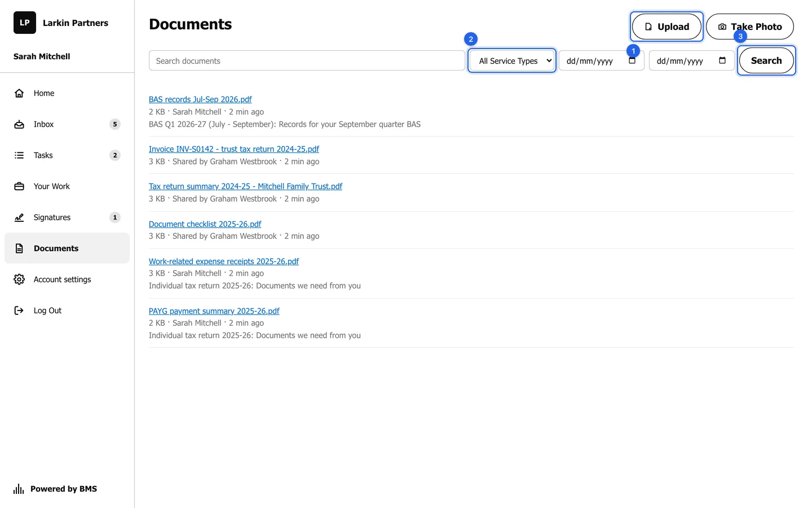Viewport: 812px width, 508px height.
Task: Click the Search button
Action: 766,60
